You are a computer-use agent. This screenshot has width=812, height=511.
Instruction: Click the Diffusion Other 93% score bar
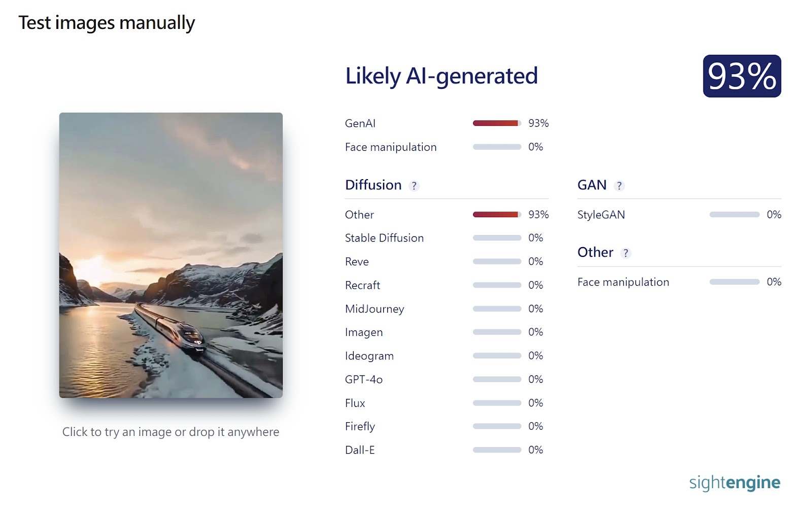pos(496,215)
